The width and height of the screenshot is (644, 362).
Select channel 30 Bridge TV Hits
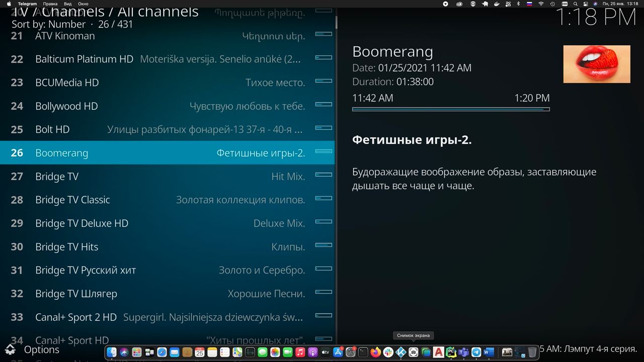tap(167, 247)
